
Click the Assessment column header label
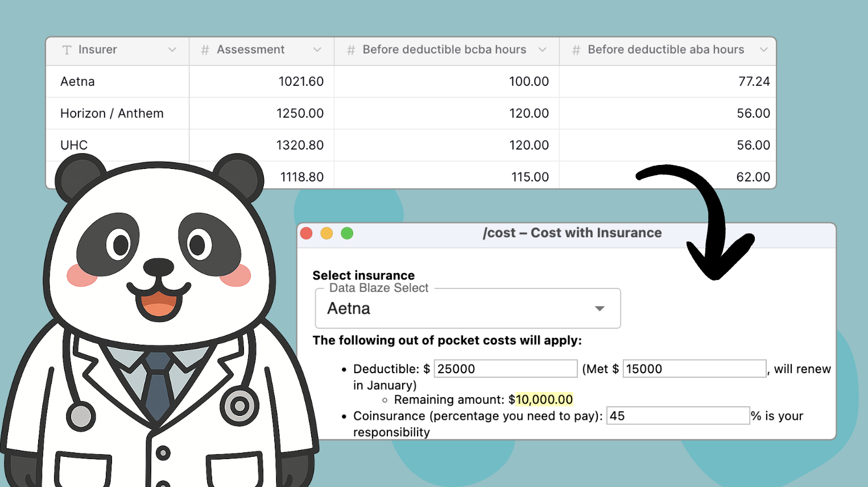click(x=251, y=49)
